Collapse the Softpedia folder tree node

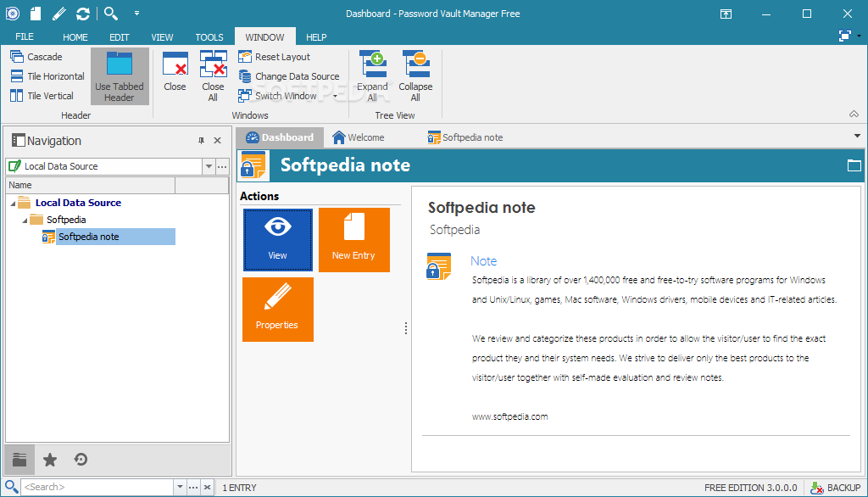pos(25,221)
